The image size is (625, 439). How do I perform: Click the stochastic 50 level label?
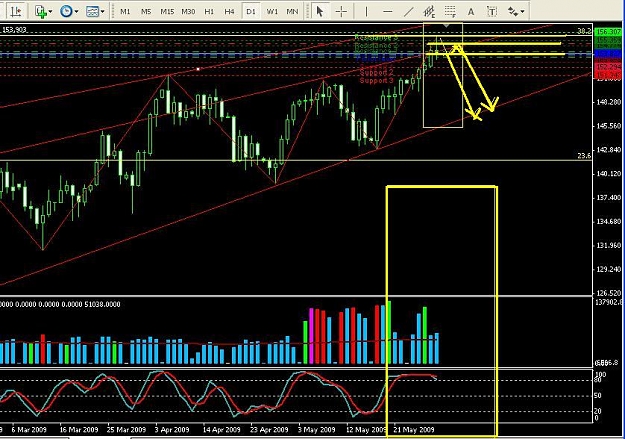[x=597, y=396]
